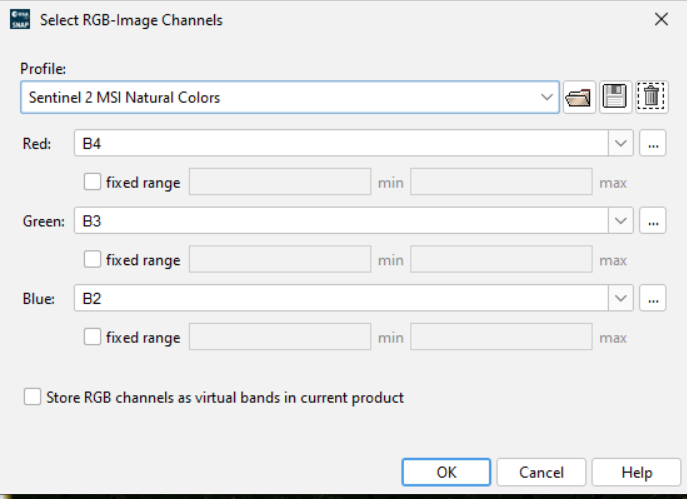Enable fixed range for Blue channel
Image resolution: width=687 pixels, height=499 pixels.
(x=93, y=338)
